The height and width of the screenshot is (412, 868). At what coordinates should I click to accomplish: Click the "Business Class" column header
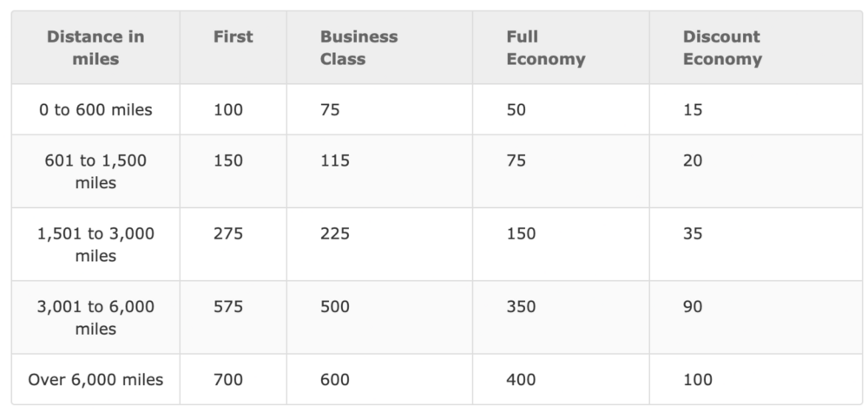click(x=358, y=48)
